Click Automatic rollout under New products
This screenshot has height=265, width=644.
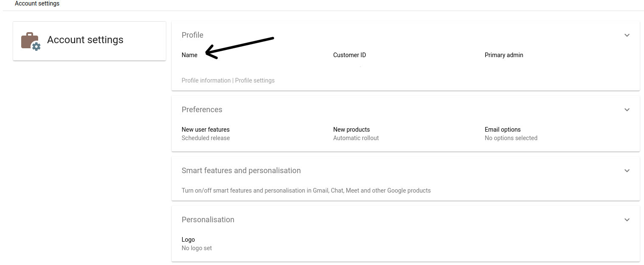pyautogui.click(x=356, y=138)
